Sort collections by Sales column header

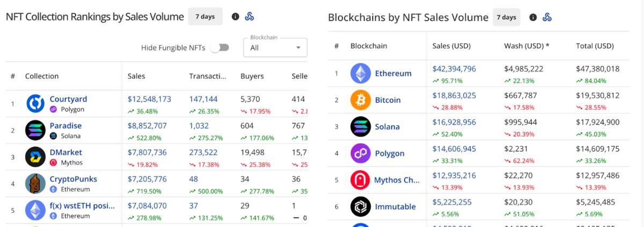(x=136, y=76)
